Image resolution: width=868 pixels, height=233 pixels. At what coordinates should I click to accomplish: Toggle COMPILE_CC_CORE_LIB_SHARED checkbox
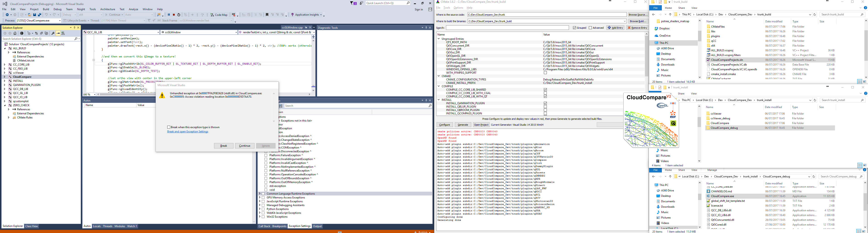[545, 89]
